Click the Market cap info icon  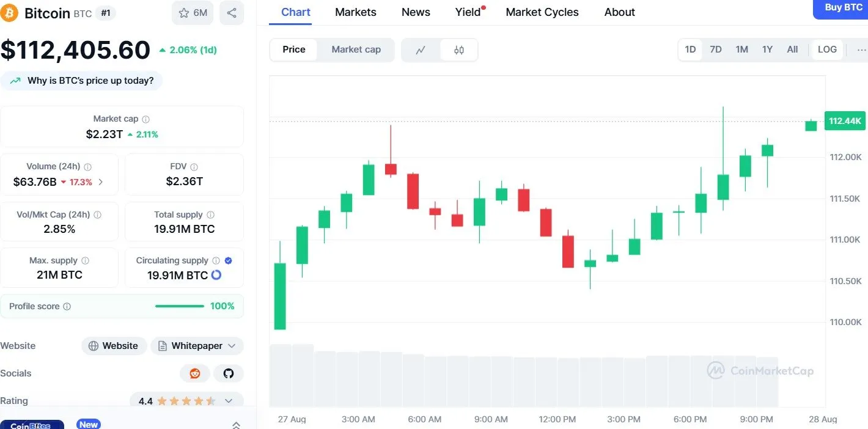tap(145, 119)
